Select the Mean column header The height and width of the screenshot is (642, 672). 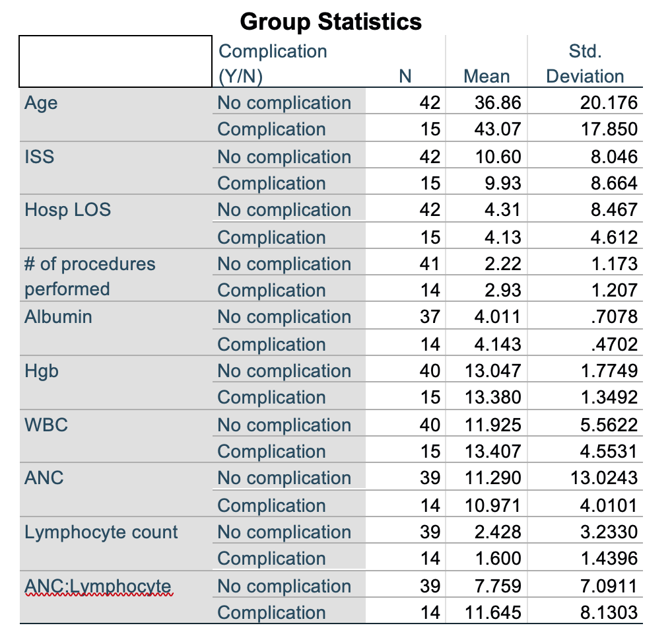(x=487, y=76)
